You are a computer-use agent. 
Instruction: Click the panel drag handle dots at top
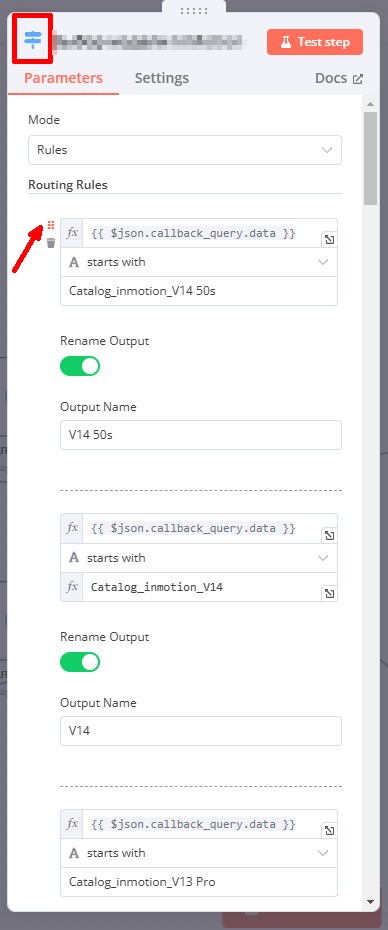point(194,11)
